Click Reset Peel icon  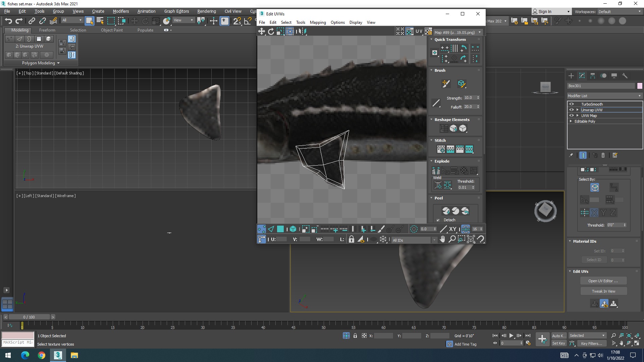[x=465, y=211]
